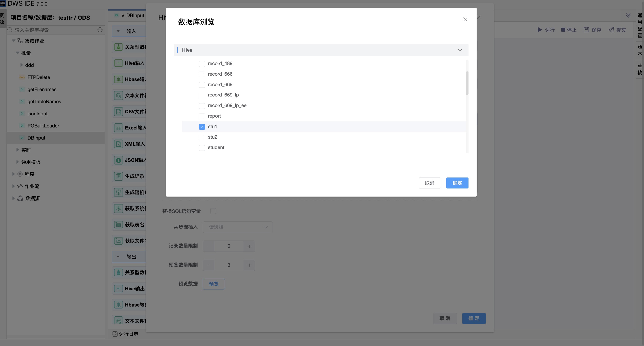Tick the record_489 checkbox
644x346 pixels.
202,64
